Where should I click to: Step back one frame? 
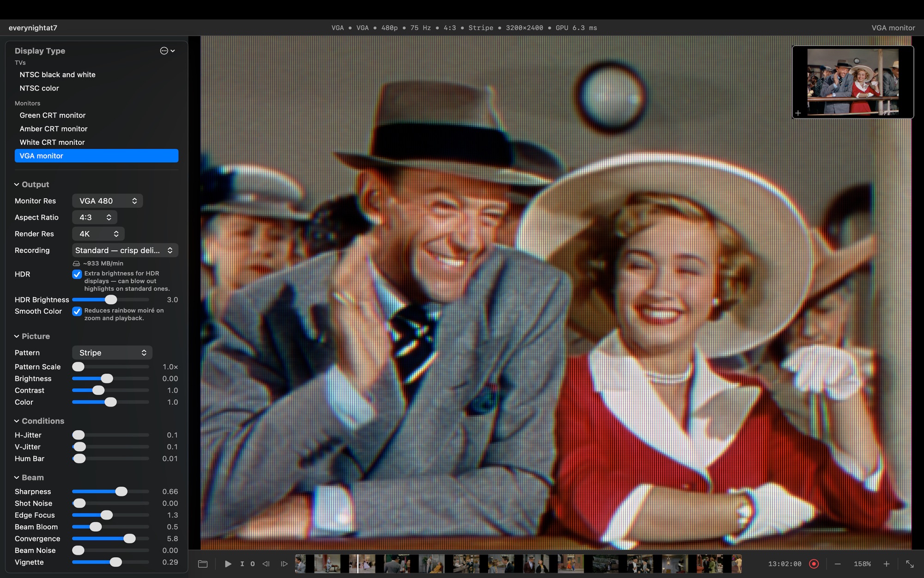(266, 564)
